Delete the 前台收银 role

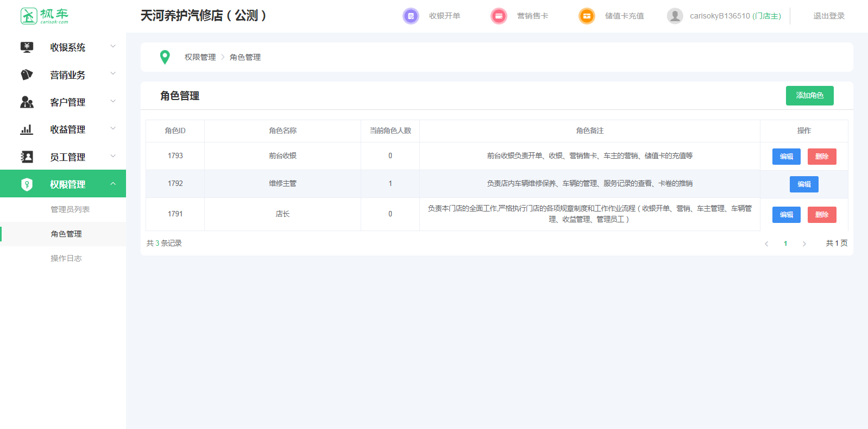tap(821, 157)
